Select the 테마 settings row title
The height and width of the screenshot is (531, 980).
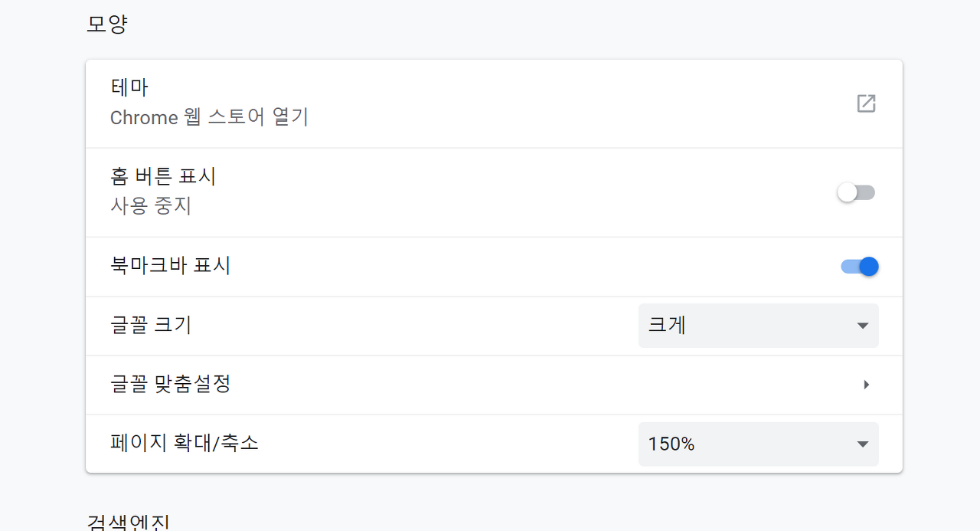click(x=129, y=87)
